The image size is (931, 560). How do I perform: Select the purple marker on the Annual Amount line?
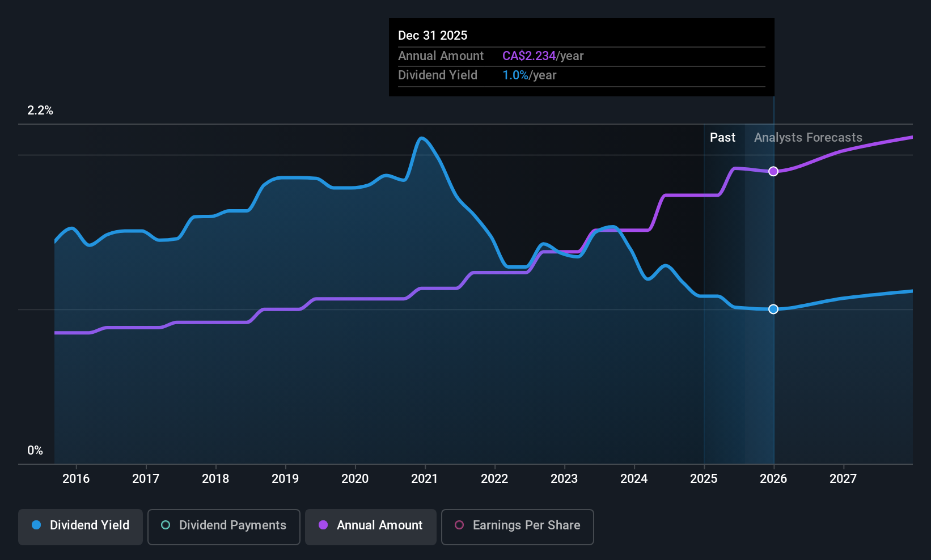point(773,171)
